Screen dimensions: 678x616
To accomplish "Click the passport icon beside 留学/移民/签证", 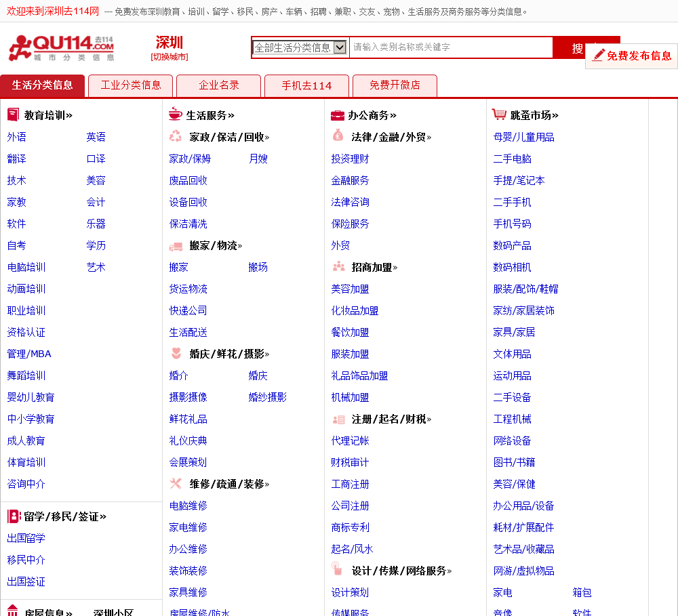I will [14, 516].
